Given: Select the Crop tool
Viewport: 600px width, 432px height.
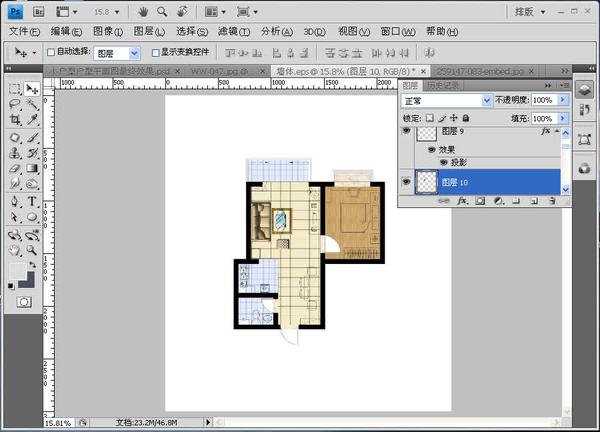Looking at the screenshot, I should (15, 120).
